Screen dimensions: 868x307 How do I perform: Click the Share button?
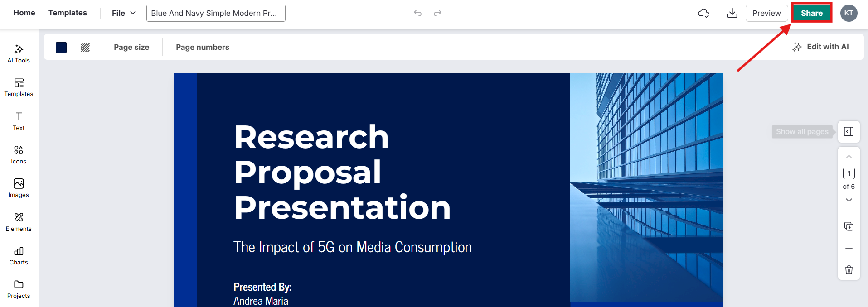click(x=811, y=13)
